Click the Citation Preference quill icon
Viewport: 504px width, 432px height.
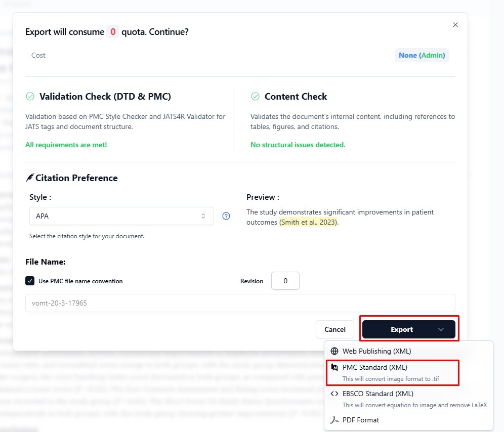pyautogui.click(x=29, y=178)
